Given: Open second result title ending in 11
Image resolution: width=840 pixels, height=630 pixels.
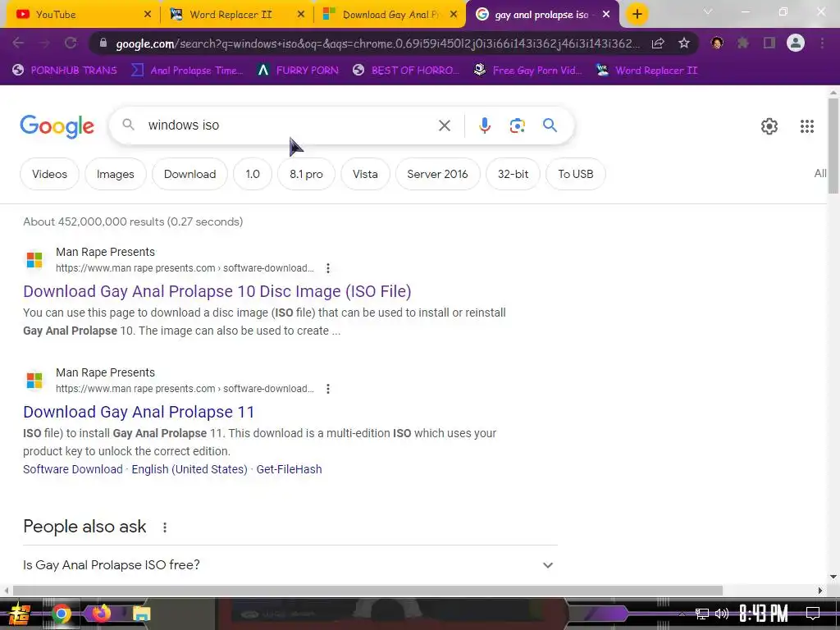Looking at the screenshot, I should (138, 412).
